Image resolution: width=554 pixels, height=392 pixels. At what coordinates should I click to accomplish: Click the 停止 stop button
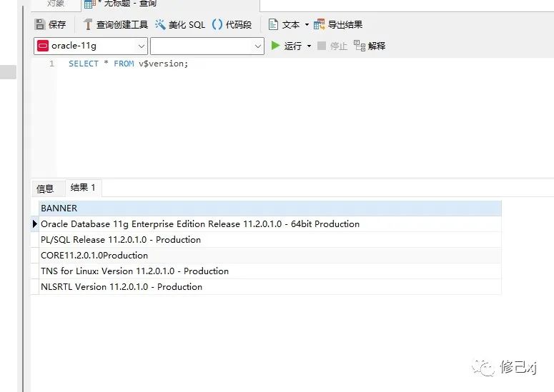tap(332, 46)
